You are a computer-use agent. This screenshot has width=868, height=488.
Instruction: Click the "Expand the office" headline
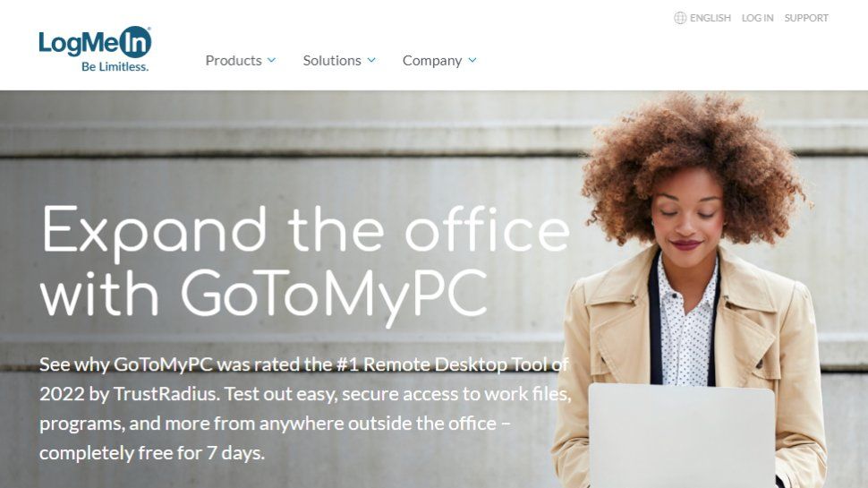[x=306, y=232]
